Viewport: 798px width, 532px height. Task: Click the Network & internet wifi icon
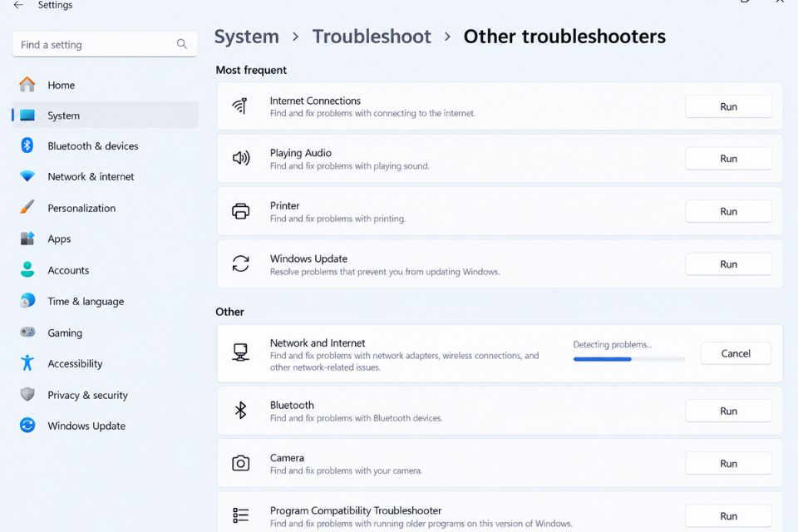[x=27, y=176]
